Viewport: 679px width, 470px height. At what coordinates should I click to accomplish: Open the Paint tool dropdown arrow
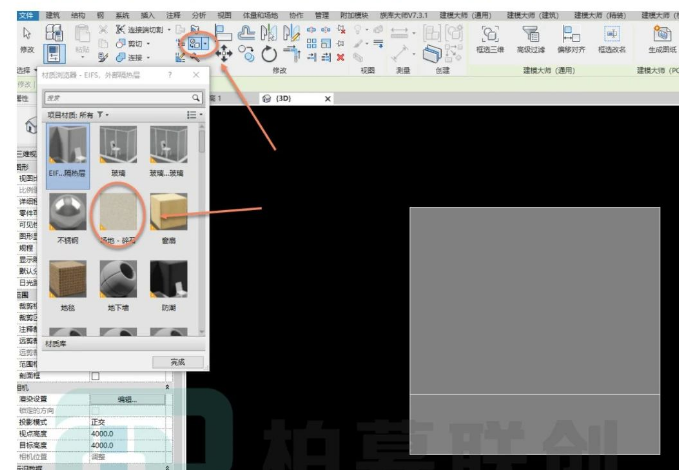tap(205, 43)
